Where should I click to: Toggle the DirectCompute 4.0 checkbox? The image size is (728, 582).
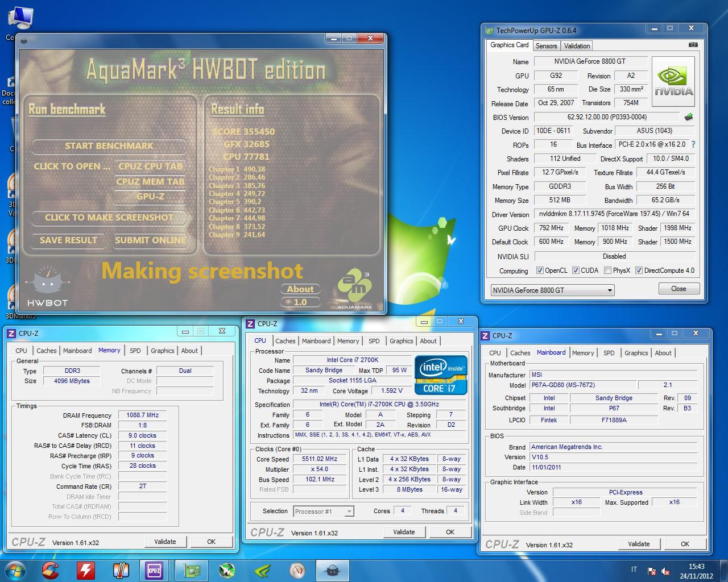tap(639, 271)
